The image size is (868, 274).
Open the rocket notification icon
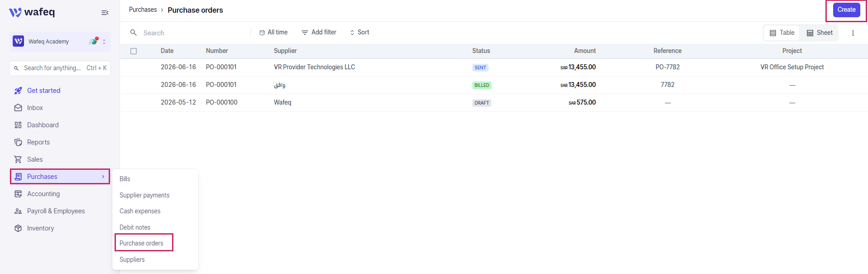[x=93, y=41]
